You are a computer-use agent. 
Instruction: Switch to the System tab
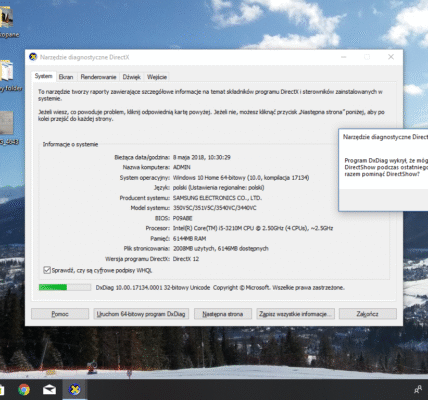click(x=43, y=76)
